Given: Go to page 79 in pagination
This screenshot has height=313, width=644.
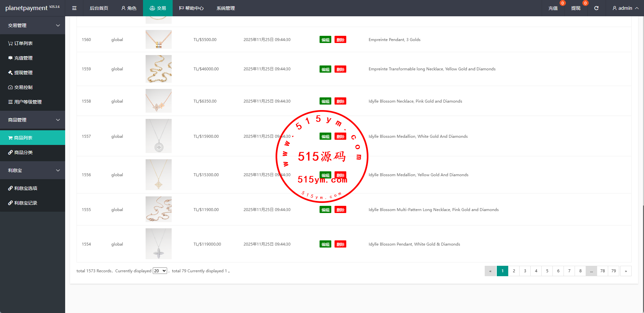Looking at the screenshot, I should tap(613, 271).
